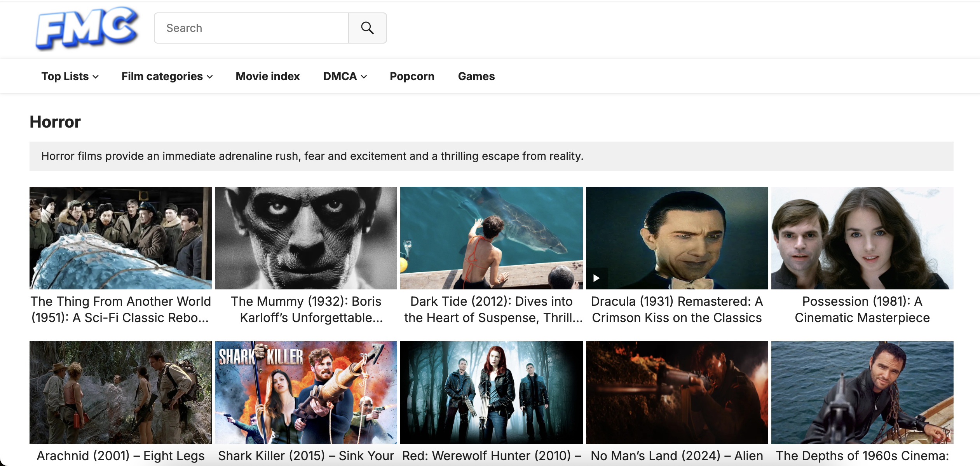Click Dracula (1931) Remastered title link
Screen dimensions: 980x466
[x=677, y=310]
